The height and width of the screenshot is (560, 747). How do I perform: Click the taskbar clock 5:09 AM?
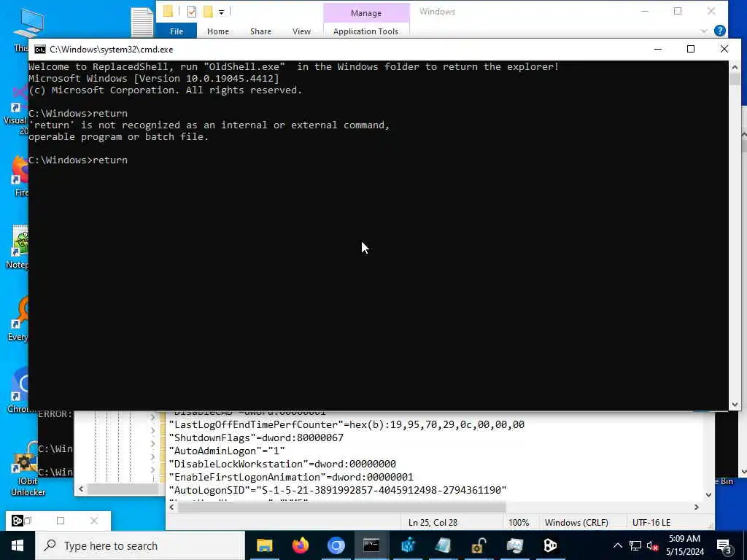(x=684, y=539)
